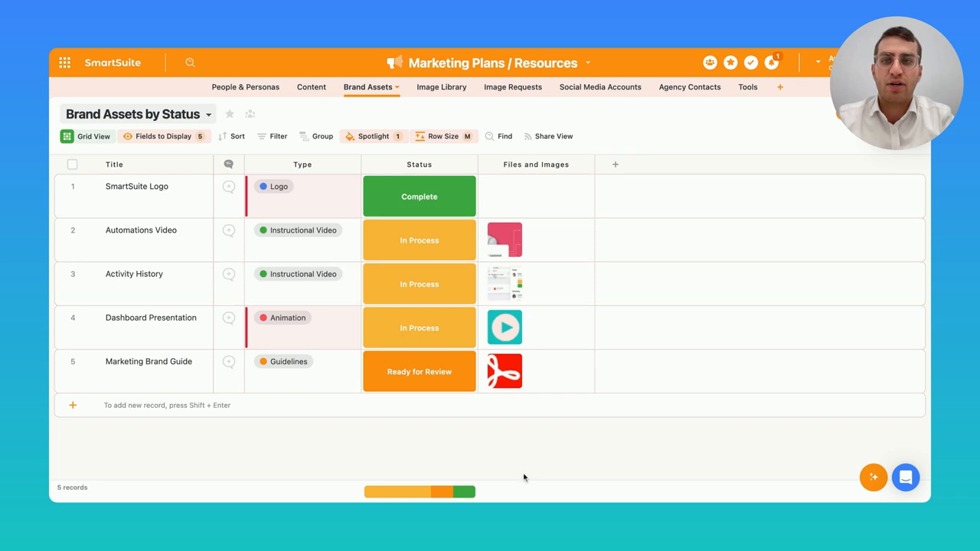Click the Title column header
The image size is (980, 551).
(x=114, y=165)
